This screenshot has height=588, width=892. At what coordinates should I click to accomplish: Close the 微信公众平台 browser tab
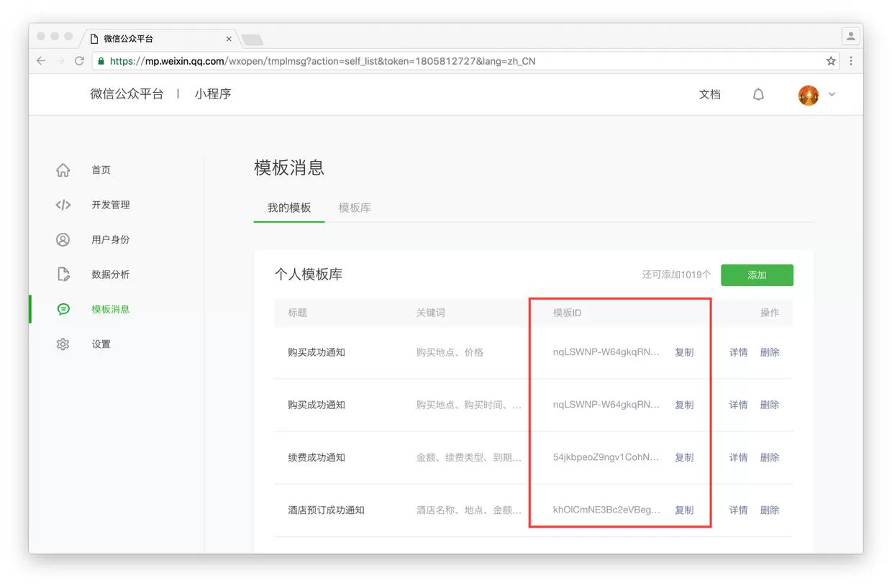[229, 39]
